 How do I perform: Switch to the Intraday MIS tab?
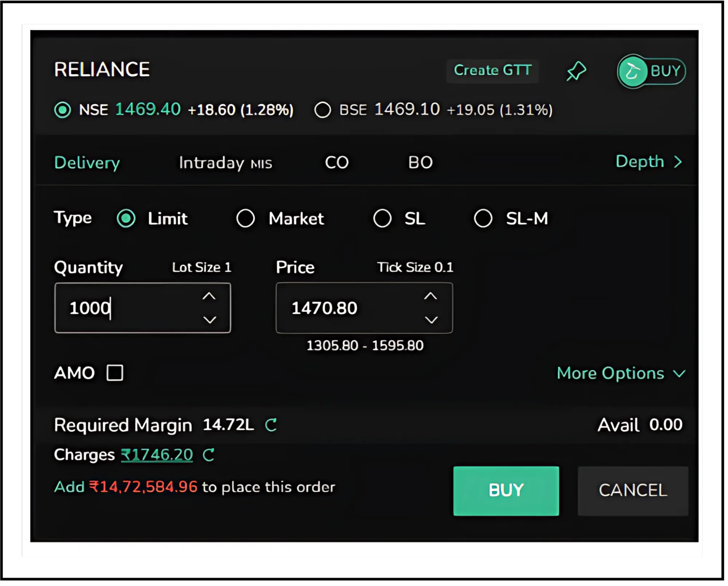pyautogui.click(x=225, y=163)
